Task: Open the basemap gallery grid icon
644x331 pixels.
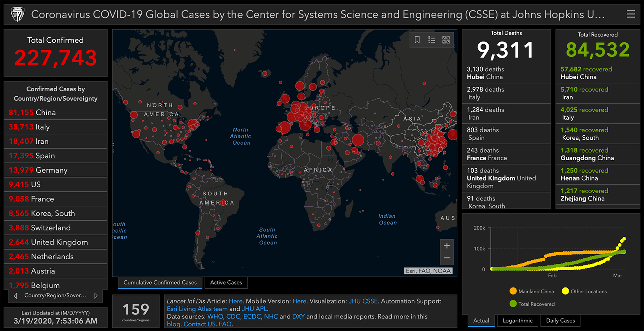Action: (446, 39)
